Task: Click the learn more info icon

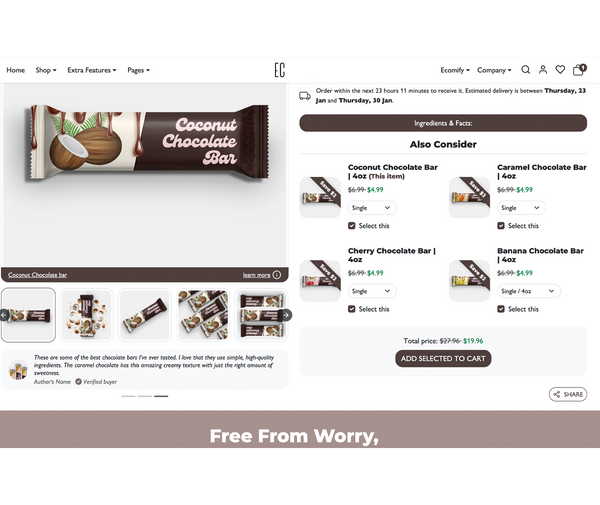Action: click(277, 275)
